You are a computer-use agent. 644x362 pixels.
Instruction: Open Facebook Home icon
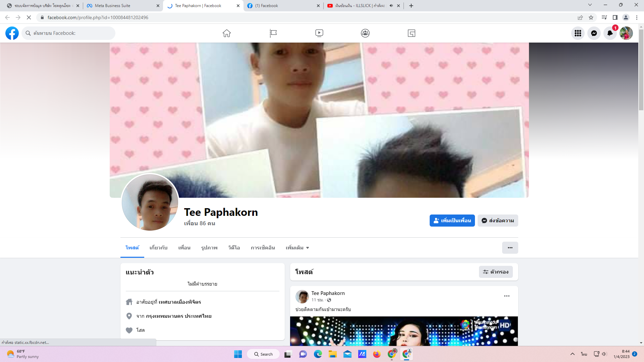point(227,33)
